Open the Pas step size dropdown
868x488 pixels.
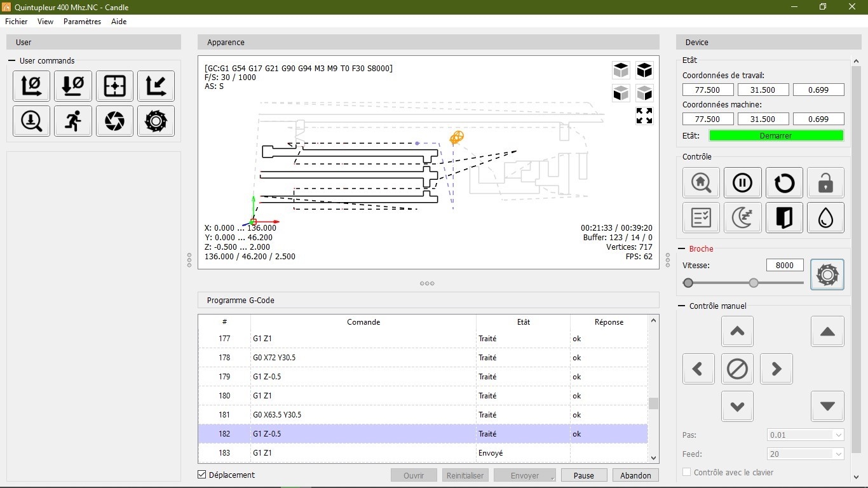coord(805,435)
